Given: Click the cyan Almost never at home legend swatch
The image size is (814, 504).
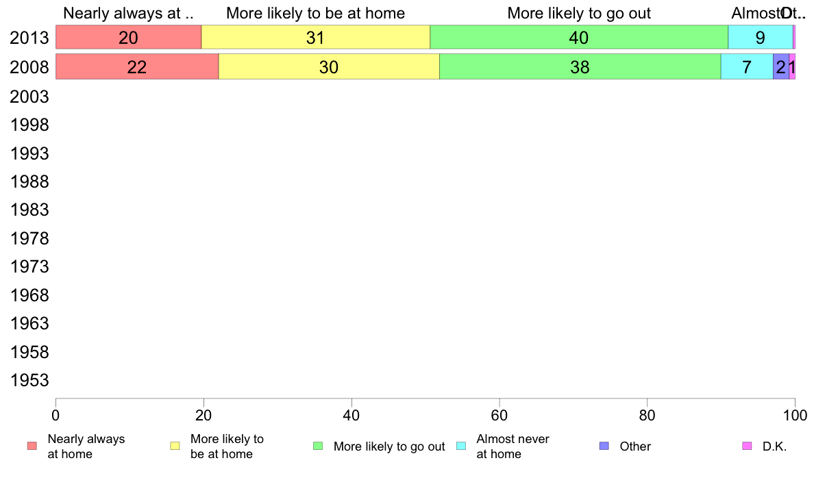Looking at the screenshot, I should coord(461,446).
